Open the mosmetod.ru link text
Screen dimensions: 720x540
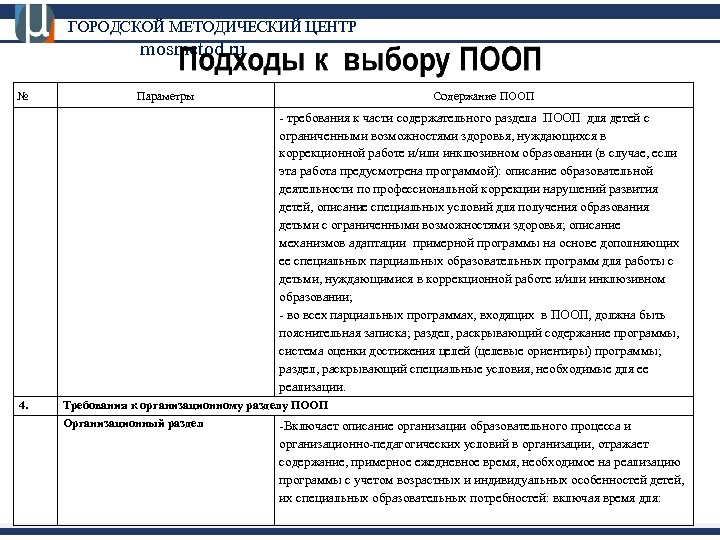click(192, 49)
